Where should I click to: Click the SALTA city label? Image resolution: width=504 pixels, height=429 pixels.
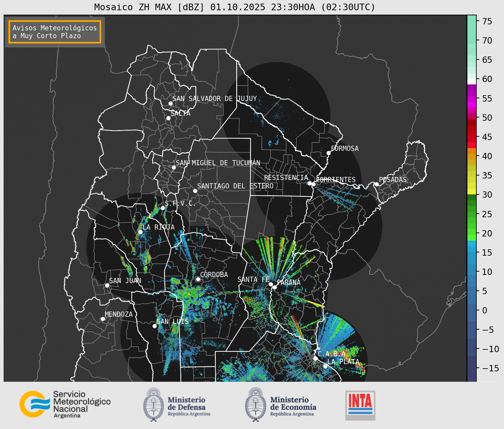[180, 113]
